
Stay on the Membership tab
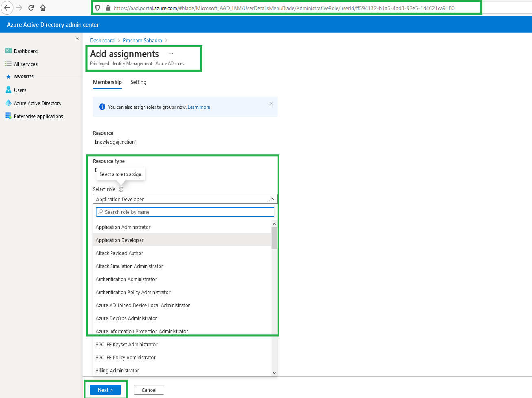(x=107, y=82)
